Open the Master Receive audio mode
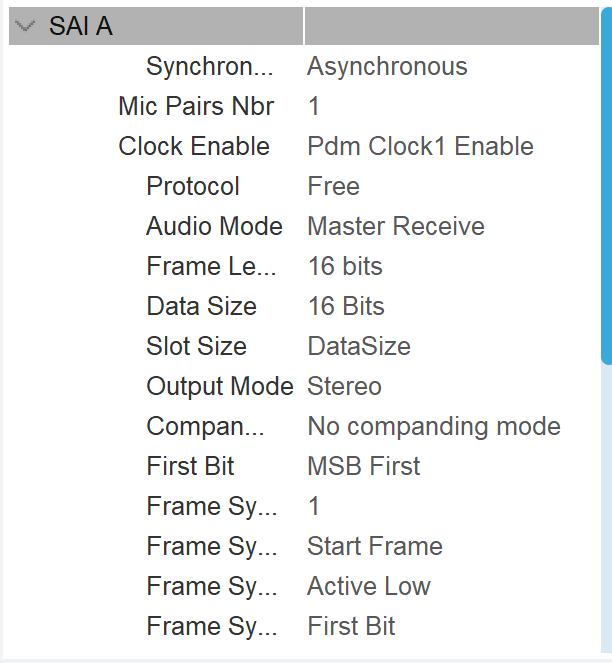 point(395,227)
